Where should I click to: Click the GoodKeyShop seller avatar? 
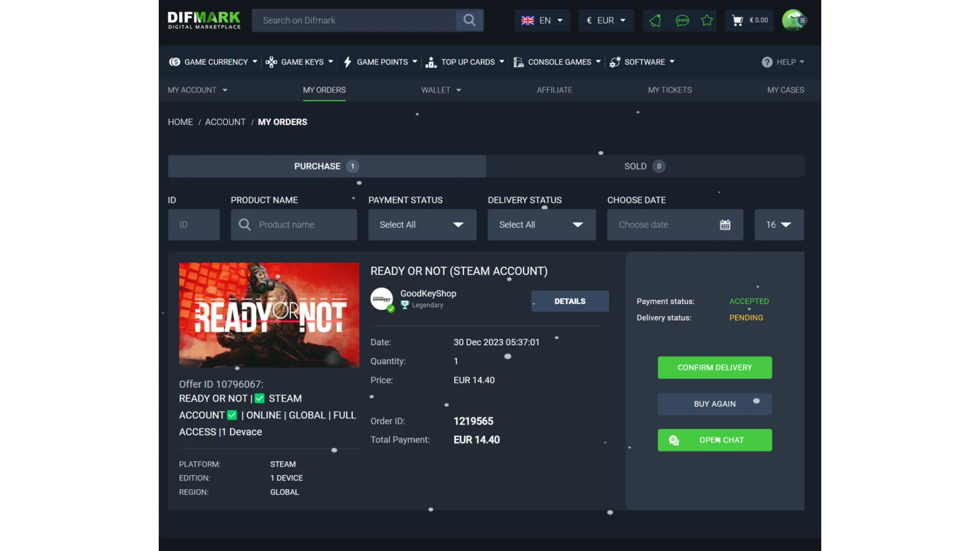click(382, 299)
